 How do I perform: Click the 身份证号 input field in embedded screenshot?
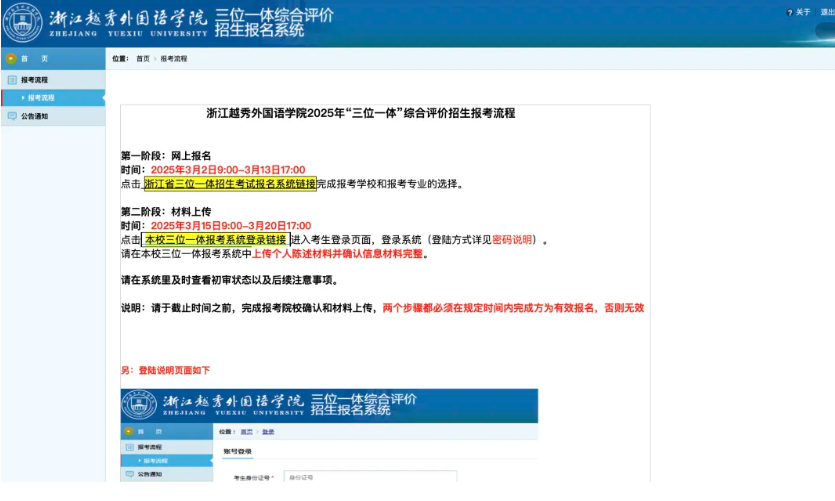[x=370, y=477]
